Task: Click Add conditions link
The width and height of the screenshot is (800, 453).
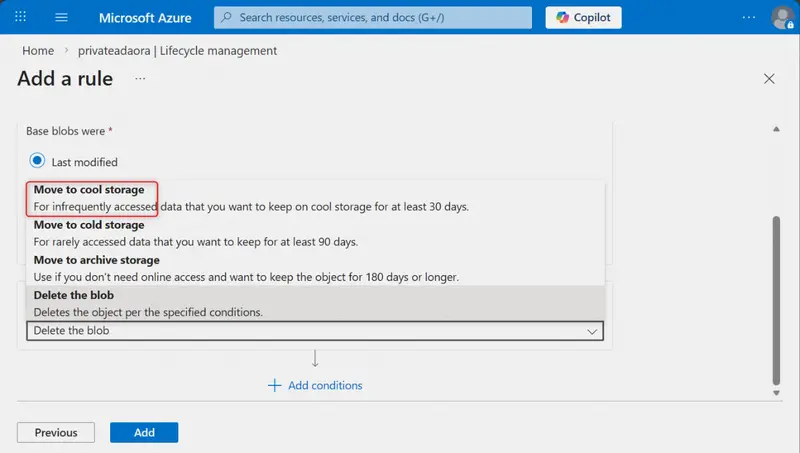Action: (x=325, y=385)
